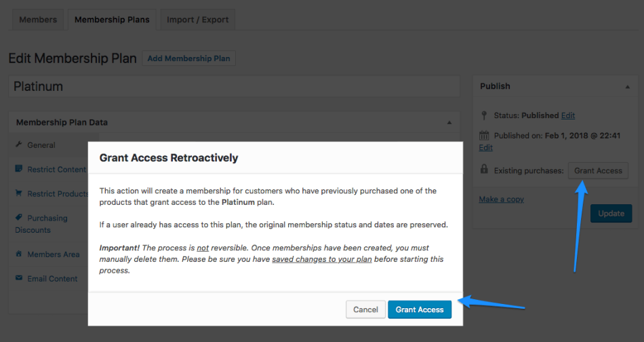
Task: Click the Purchasing Discounts tag icon
Action: pos(18,217)
